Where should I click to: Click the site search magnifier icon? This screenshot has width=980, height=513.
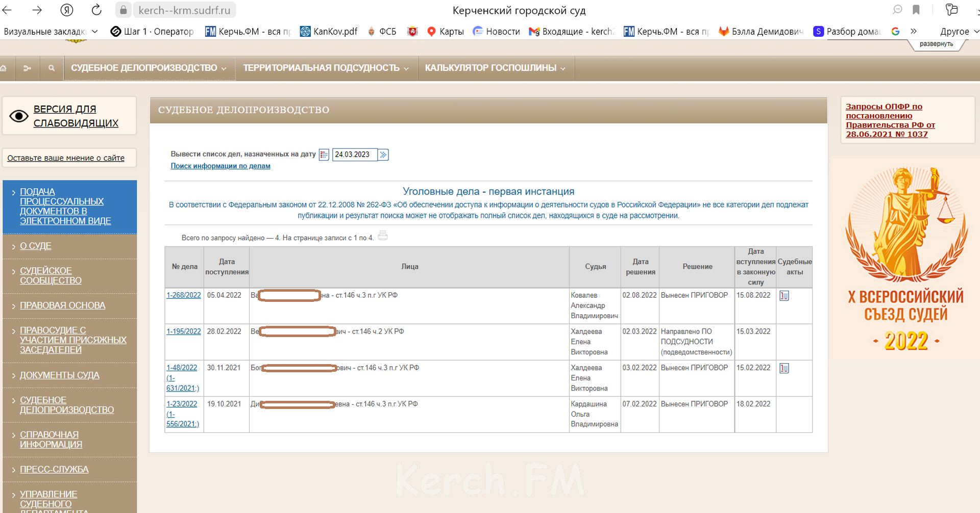pyautogui.click(x=52, y=68)
